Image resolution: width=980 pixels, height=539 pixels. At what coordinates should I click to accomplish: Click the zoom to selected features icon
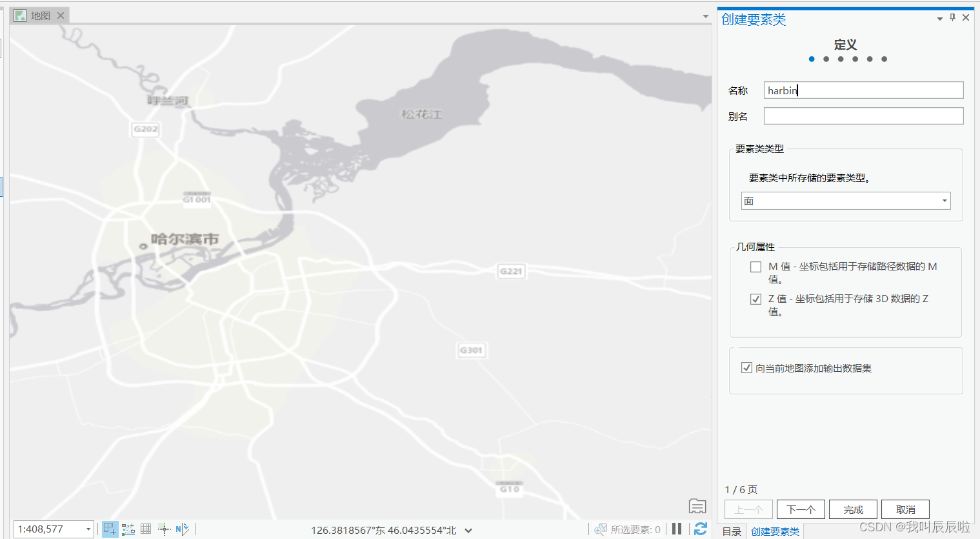[x=601, y=529]
